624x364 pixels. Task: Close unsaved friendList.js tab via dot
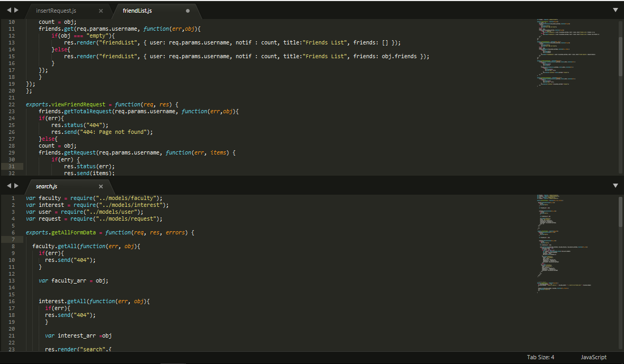click(188, 11)
